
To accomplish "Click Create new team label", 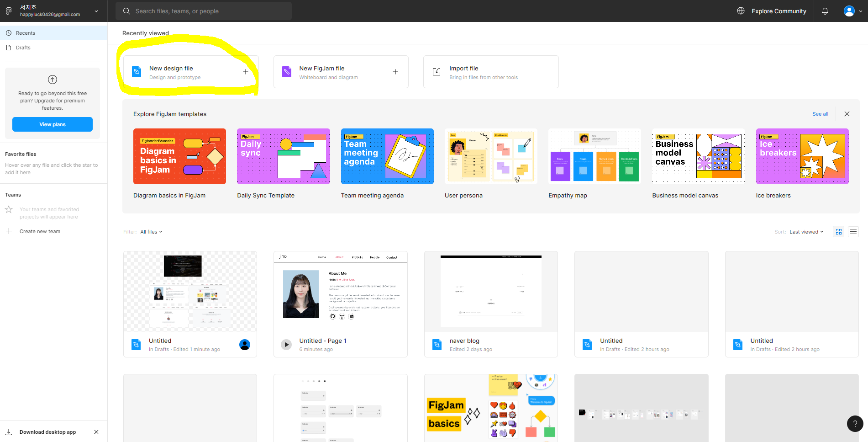I will tap(40, 231).
